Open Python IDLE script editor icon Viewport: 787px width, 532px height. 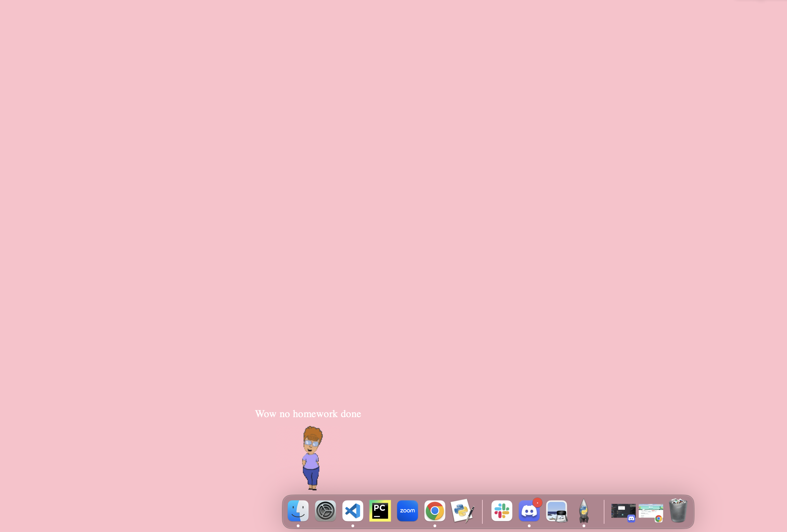(462, 511)
